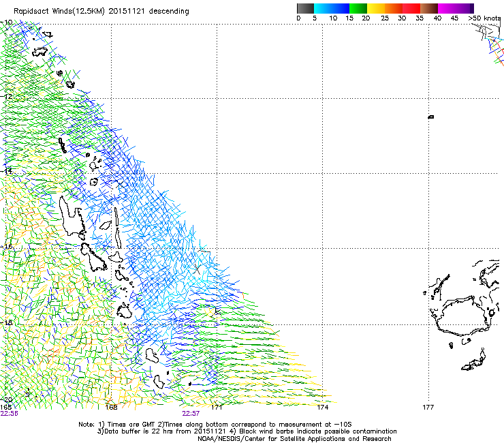The width and height of the screenshot is (504, 443).
Task: Click the large Fiji island outline
Action: point(463,317)
